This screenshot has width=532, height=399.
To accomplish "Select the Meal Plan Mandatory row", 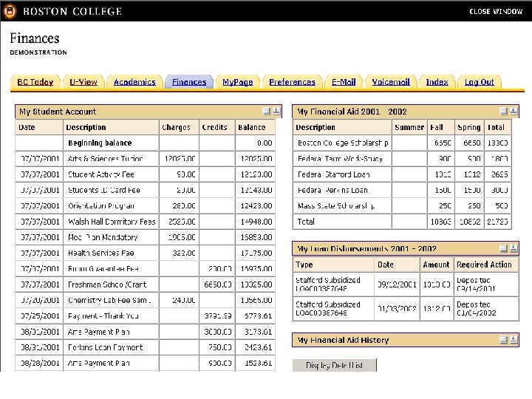I will [x=145, y=237].
